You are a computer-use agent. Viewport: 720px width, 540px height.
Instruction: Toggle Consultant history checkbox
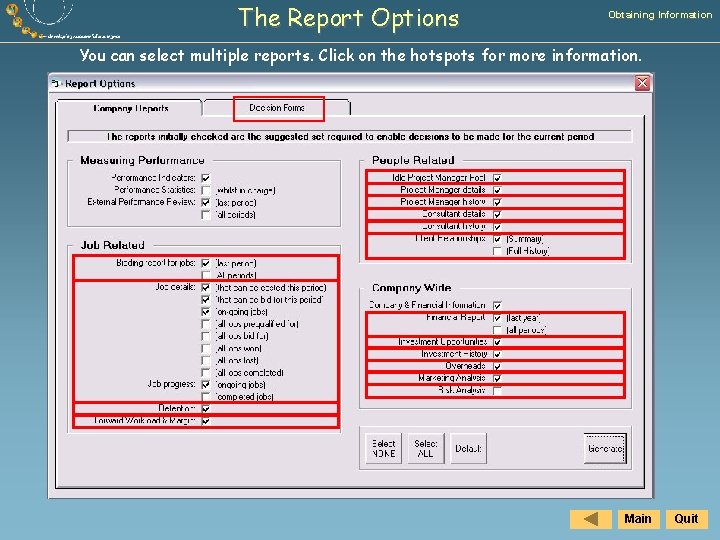(x=497, y=226)
